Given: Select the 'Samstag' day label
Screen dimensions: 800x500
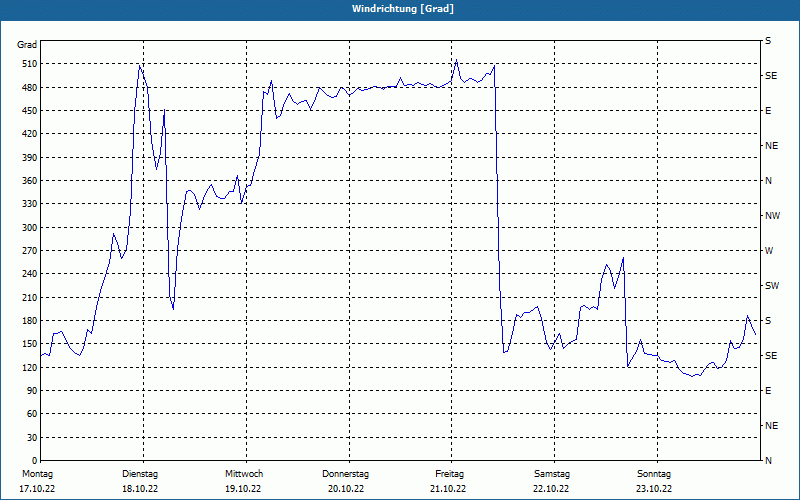Looking at the screenshot, I should [552, 474].
